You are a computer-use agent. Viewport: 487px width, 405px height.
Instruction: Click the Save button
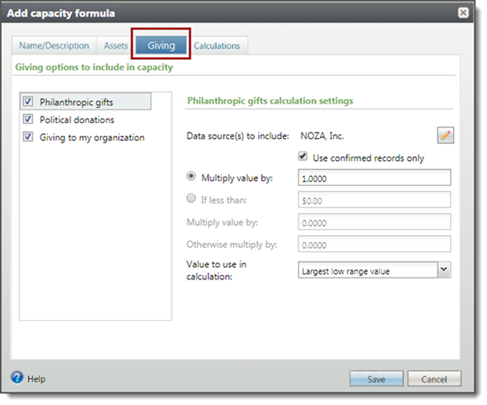[376, 379]
